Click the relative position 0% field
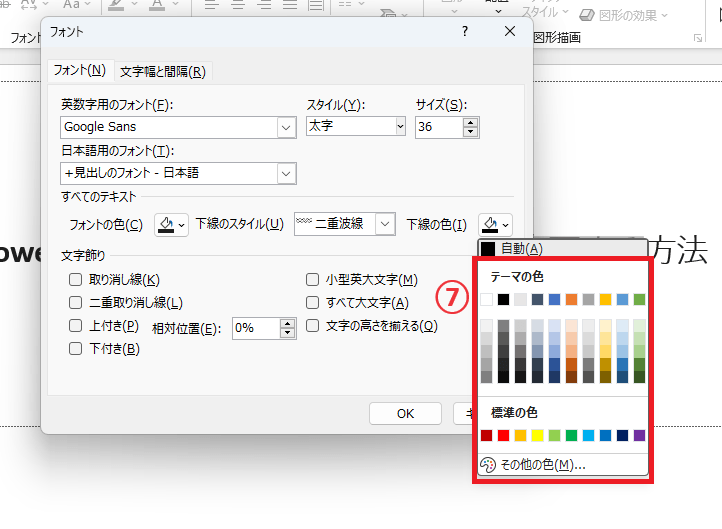This screenshot has width=722, height=529. click(x=256, y=328)
